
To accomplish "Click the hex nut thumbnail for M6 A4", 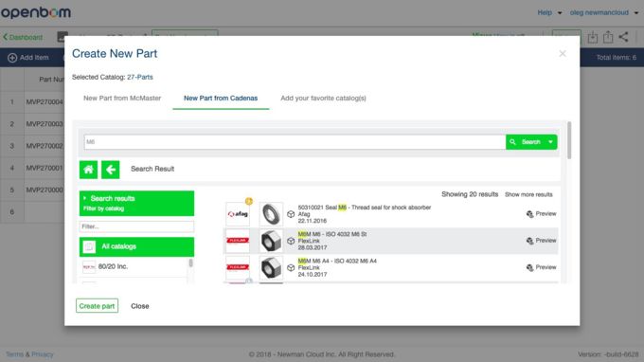I will tap(271, 267).
